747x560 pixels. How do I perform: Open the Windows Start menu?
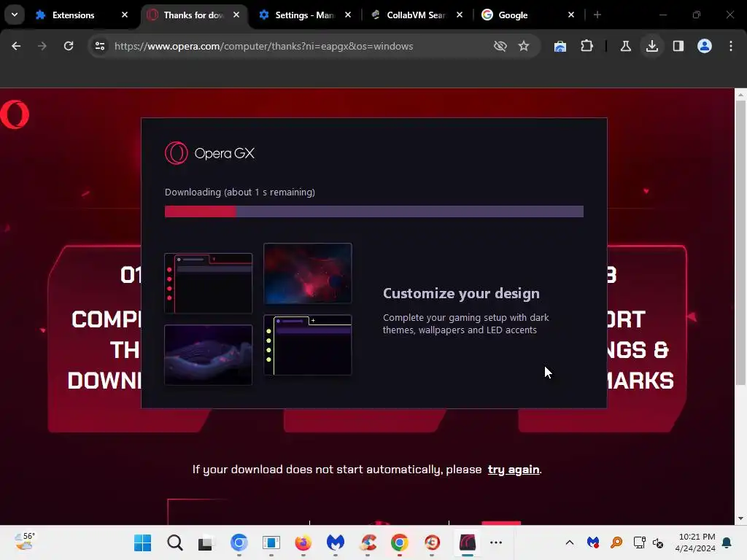coord(142,542)
